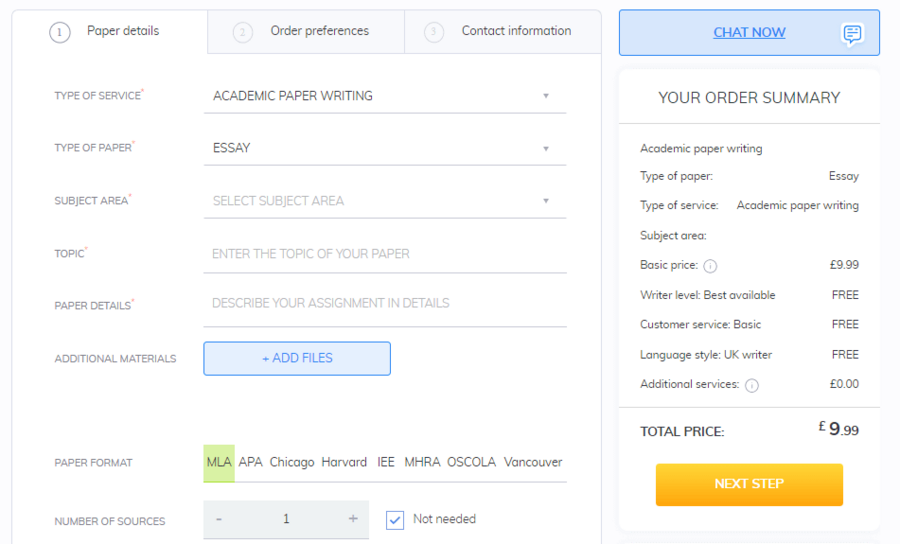900x544 pixels.
Task: Click the chat bubble icon
Action: [852, 34]
